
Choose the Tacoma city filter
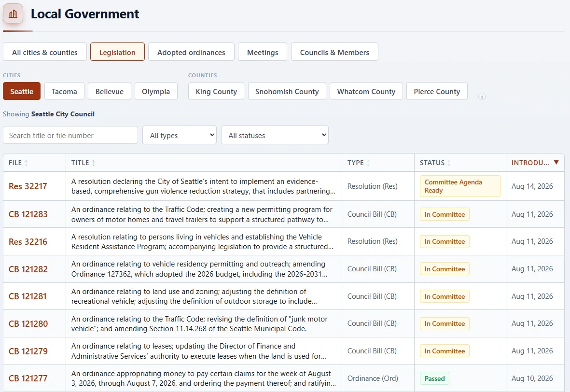[x=64, y=91]
